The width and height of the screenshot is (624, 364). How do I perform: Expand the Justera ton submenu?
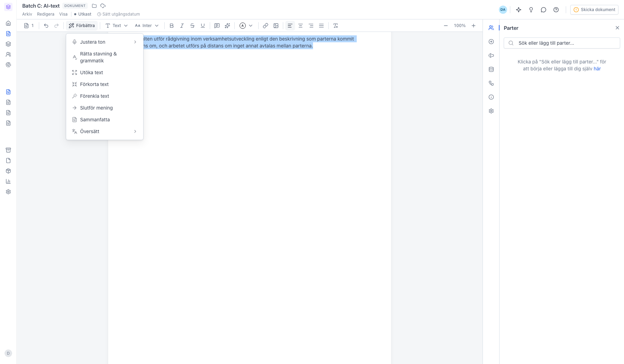pyautogui.click(x=104, y=42)
